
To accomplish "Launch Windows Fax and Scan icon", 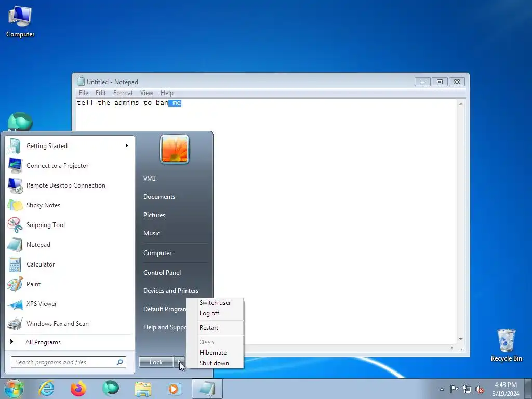I will 15,323.
